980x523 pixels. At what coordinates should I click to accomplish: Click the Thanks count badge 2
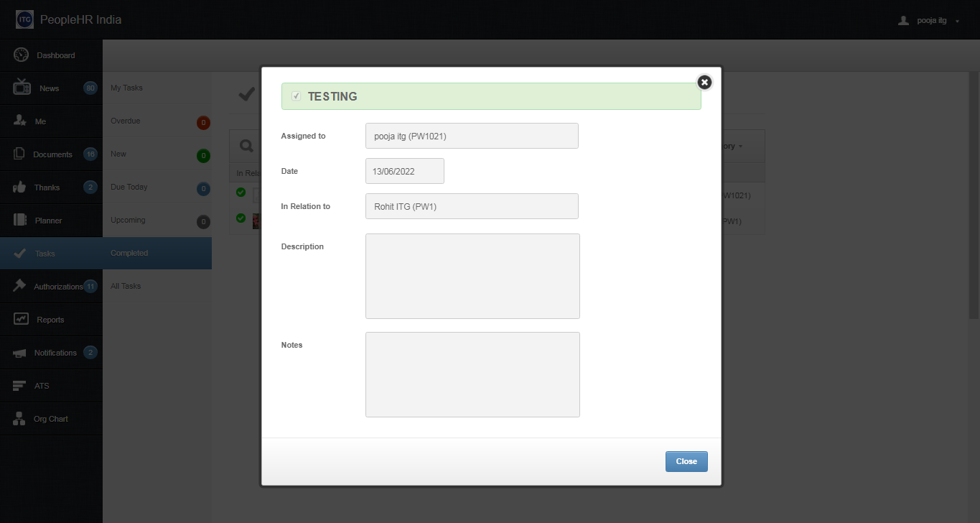(x=90, y=188)
